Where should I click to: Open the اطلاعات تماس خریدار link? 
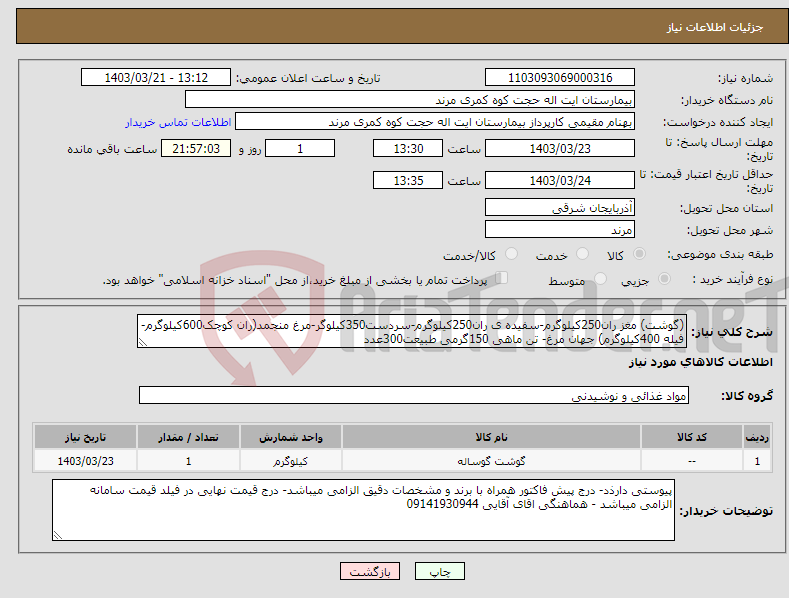point(178,122)
